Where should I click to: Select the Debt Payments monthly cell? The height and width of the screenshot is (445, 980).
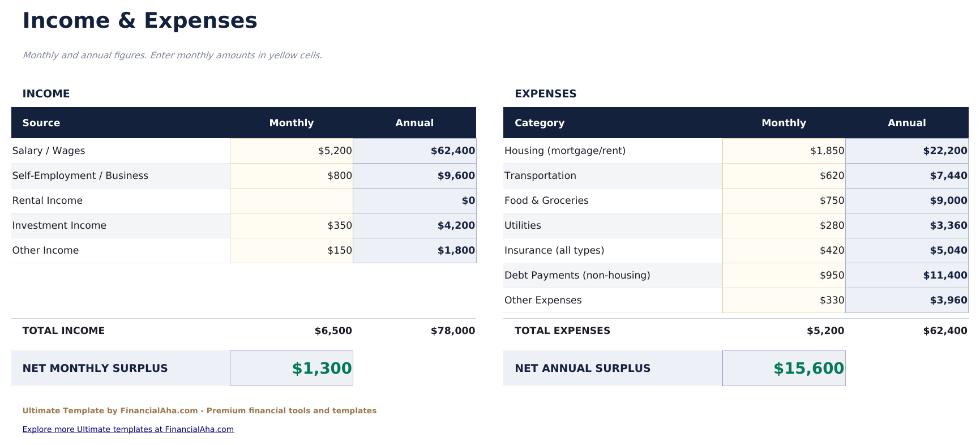click(784, 275)
